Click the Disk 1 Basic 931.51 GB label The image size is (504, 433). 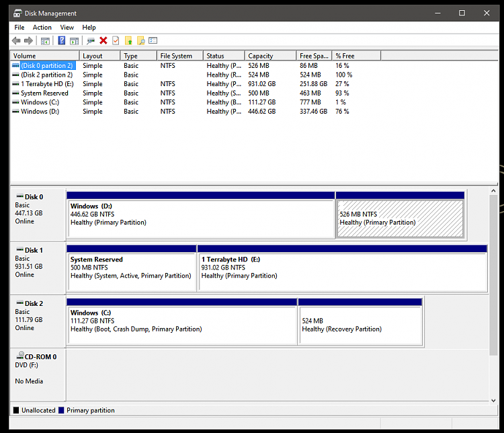point(38,268)
